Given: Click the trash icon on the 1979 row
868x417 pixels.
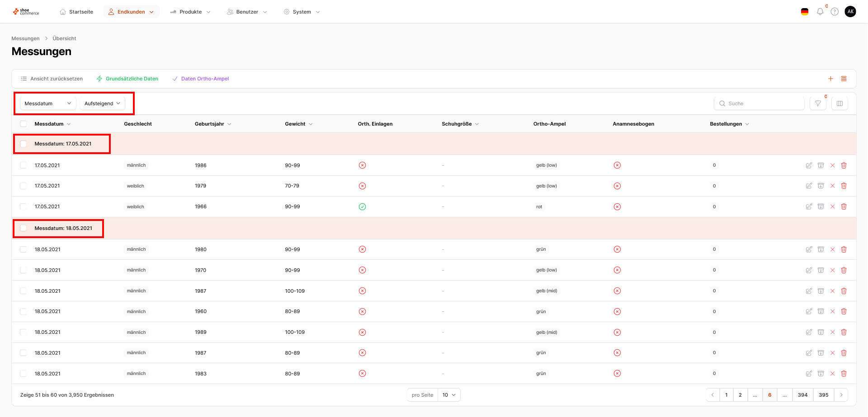Looking at the screenshot, I should click(x=844, y=186).
